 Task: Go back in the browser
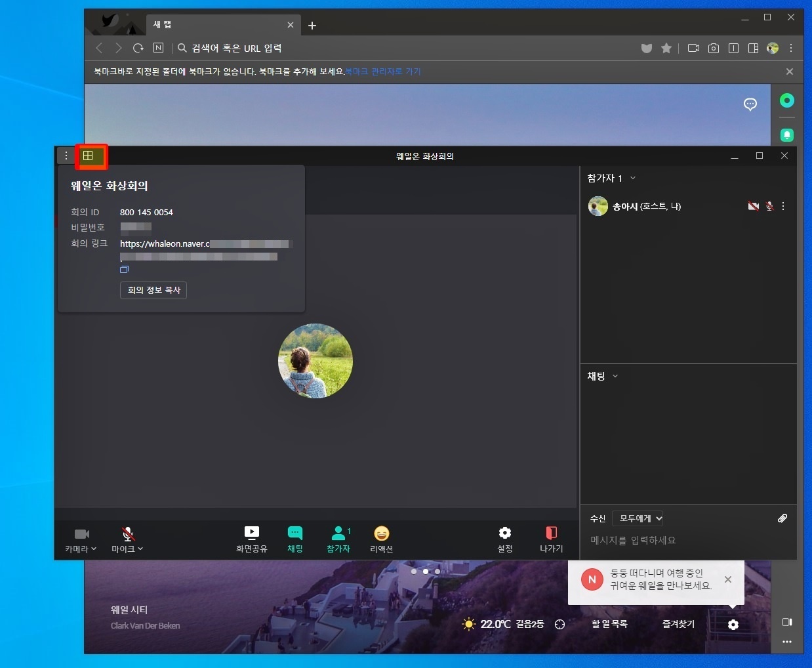click(x=99, y=48)
